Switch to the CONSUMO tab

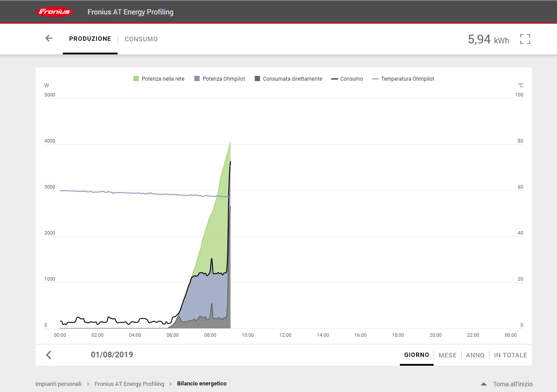141,39
